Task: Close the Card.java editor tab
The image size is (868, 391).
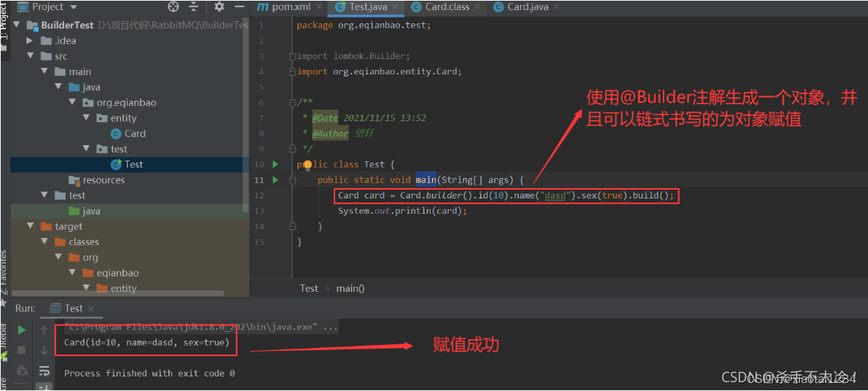Action: tap(556, 7)
